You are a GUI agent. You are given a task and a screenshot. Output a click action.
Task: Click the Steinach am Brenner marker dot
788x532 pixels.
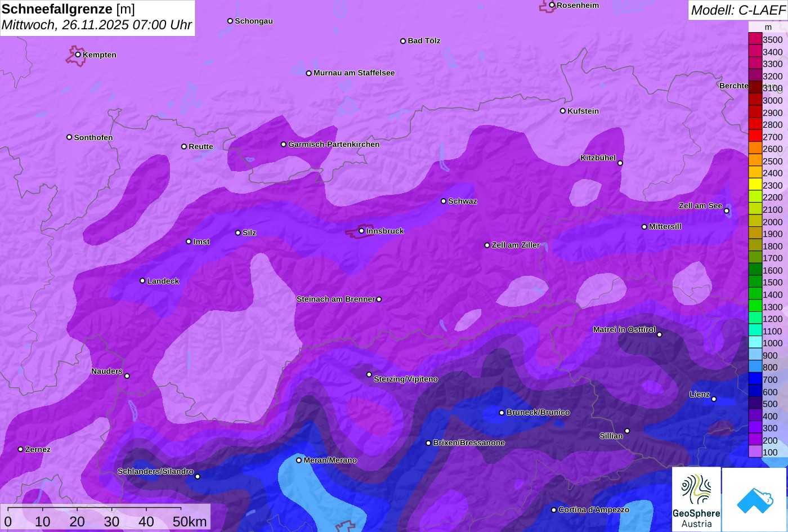tap(379, 299)
